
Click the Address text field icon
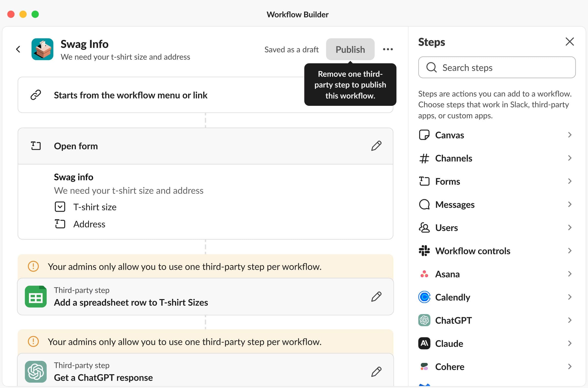click(x=60, y=224)
